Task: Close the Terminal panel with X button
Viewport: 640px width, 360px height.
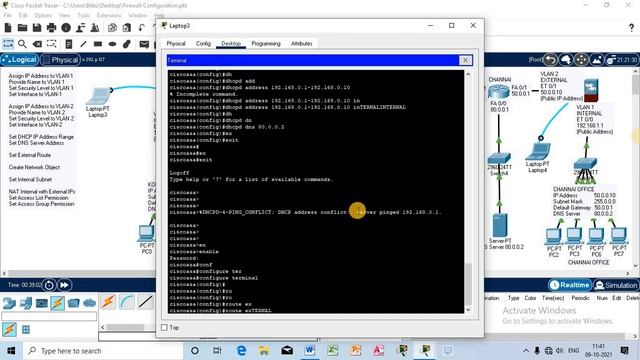Action: (465, 60)
